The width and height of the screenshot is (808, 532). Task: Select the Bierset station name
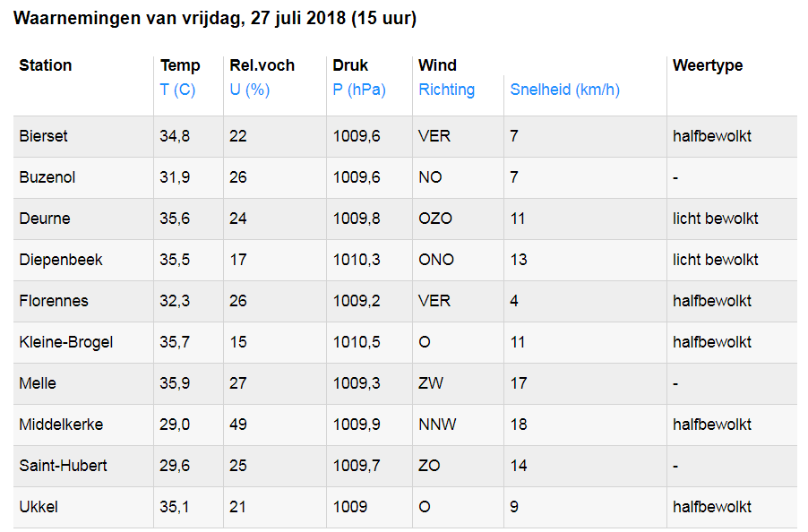[43, 136]
